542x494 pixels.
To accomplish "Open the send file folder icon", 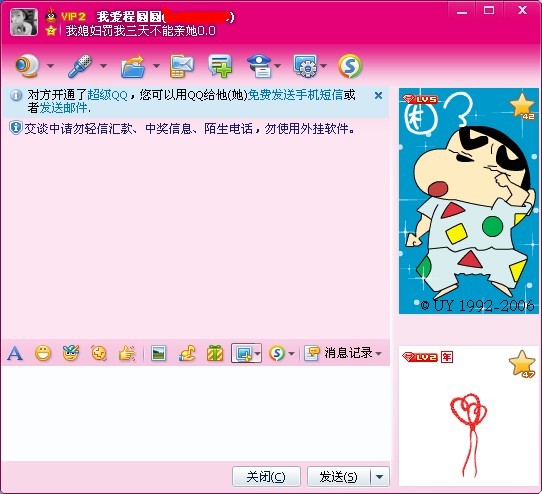I will 133,66.
